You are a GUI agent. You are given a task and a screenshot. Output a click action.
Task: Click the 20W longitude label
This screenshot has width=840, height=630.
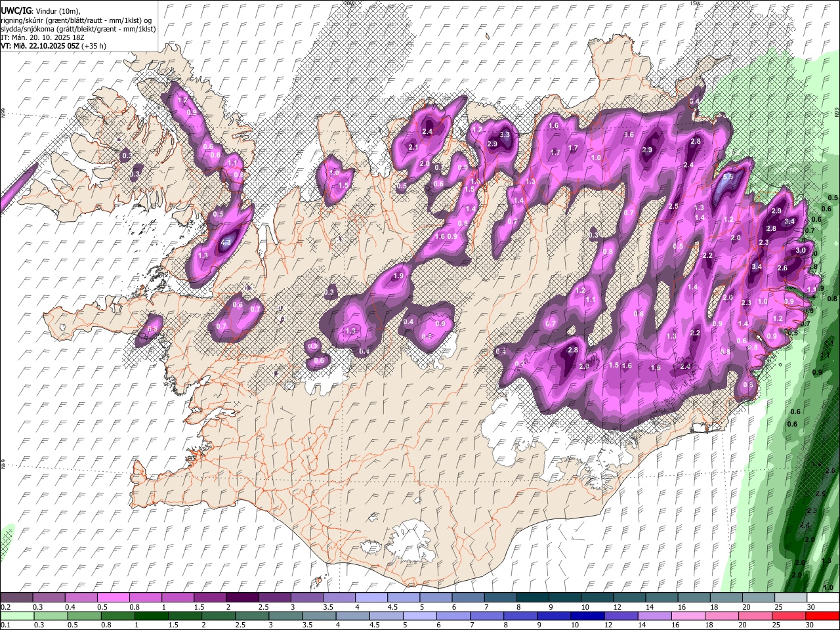point(348,3)
